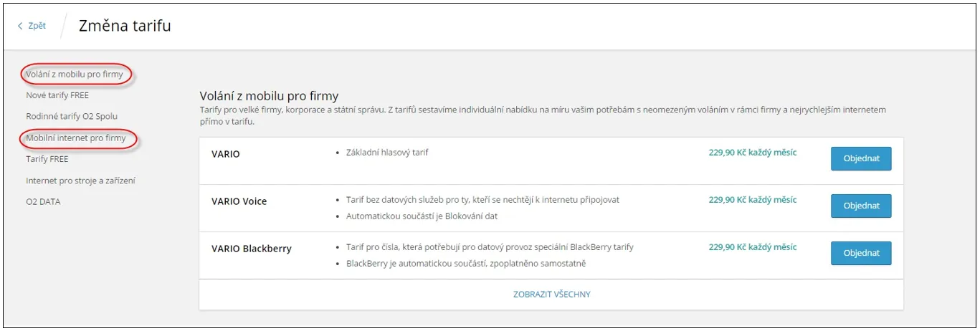This screenshot has height=331, width=980.
Task: Click Objednat next to VARIO Blackberry
Action: tap(861, 253)
